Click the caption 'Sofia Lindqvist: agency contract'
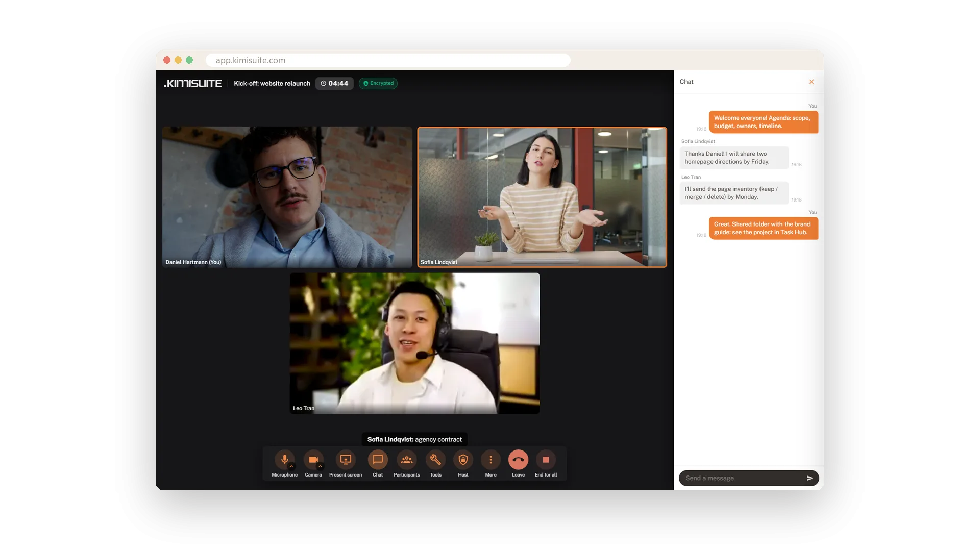980x551 pixels. (414, 439)
